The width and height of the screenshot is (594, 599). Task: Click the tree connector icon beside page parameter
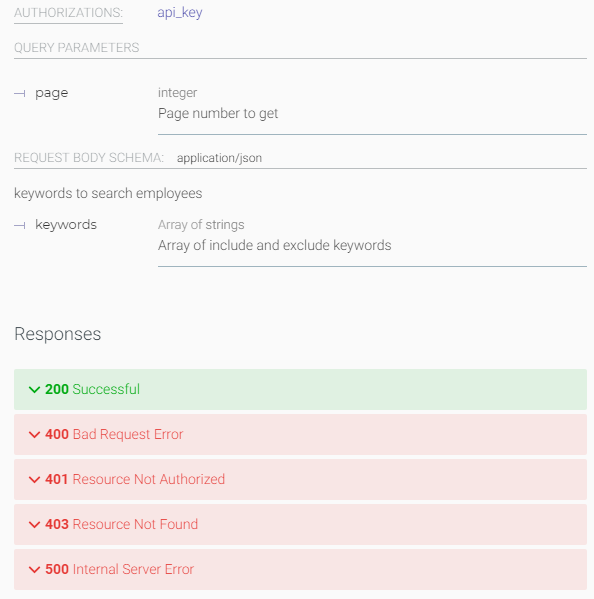pyautogui.click(x=20, y=94)
